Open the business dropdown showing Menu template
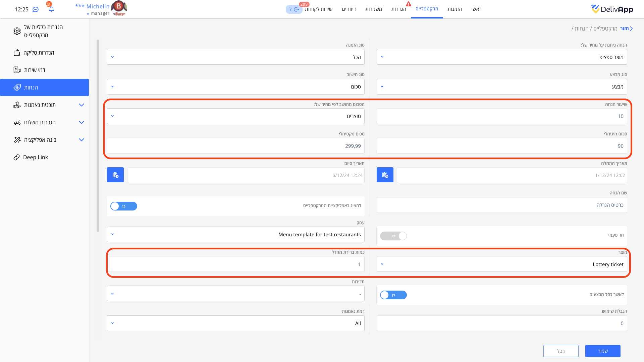Viewport: 644px width, 362px height. click(x=235, y=235)
